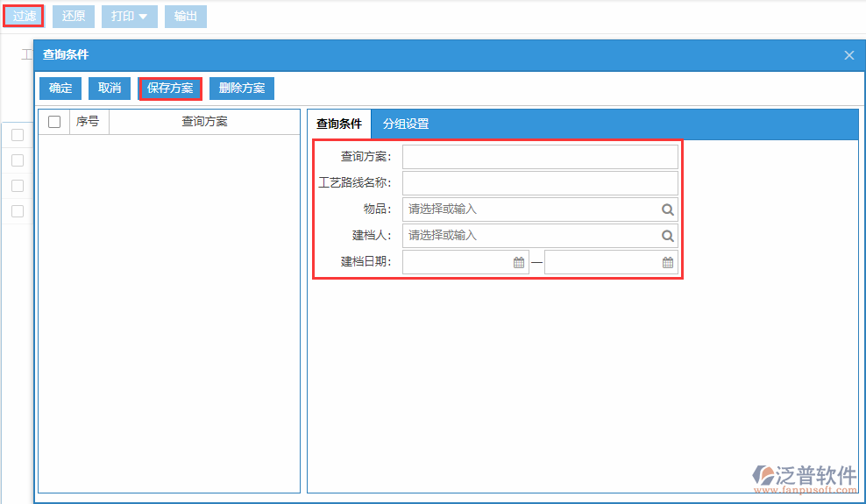Open the 物品 select-or-input combo box
The image size is (866, 504).
point(530,209)
